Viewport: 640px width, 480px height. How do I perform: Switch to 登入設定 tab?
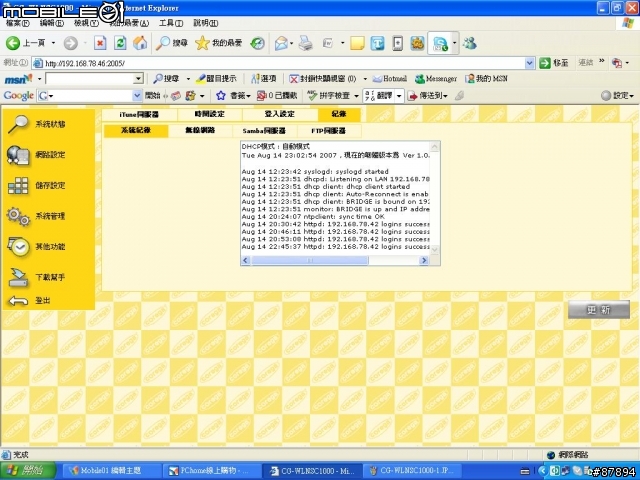pos(280,114)
